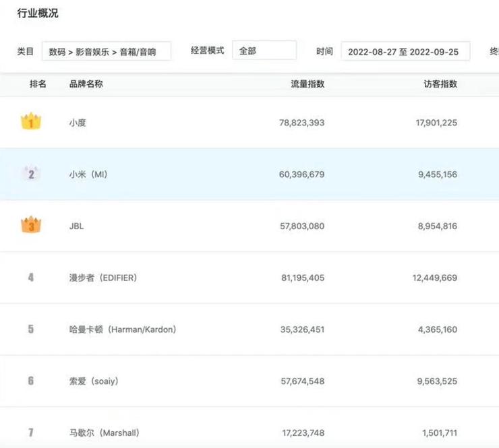Click traffic index value 81,195,405
The height and width of the screenshot is (448, 499).
click(303, 278)
